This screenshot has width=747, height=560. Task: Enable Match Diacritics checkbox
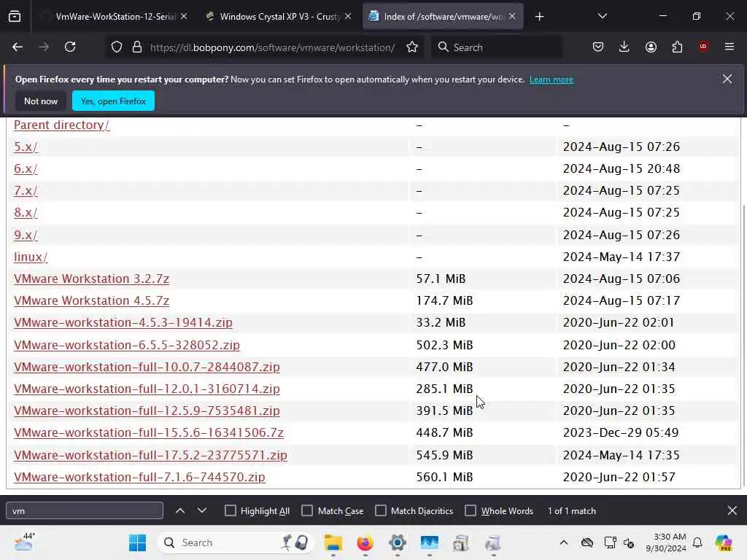click(381, 511)
